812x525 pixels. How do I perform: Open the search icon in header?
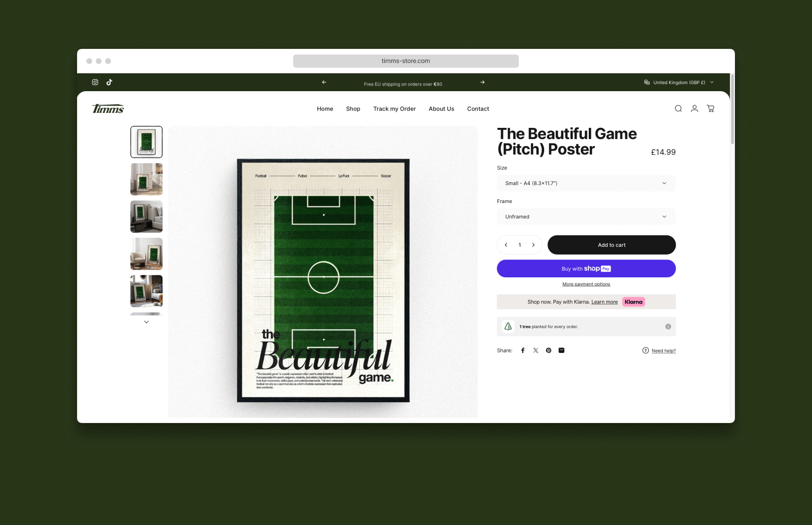(678, 109)
